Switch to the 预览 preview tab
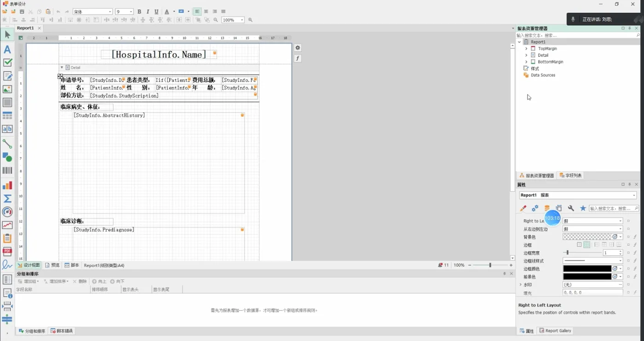 tap(52, 265)
